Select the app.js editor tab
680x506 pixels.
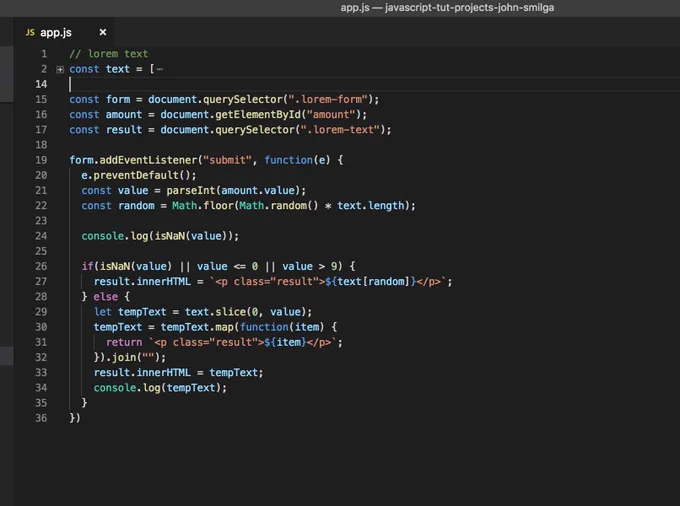(63, 32)
